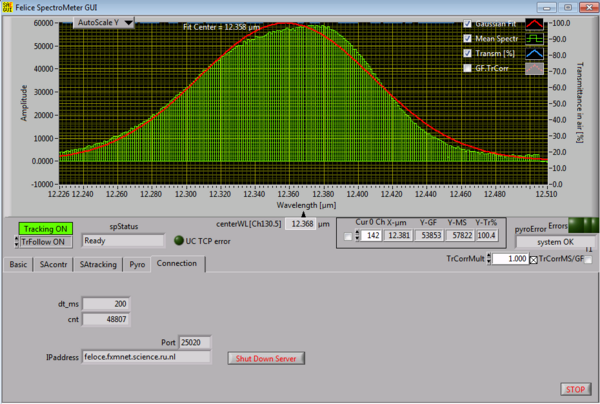
Task: Switch to the Pyro tab
Action: click(137, 264)
